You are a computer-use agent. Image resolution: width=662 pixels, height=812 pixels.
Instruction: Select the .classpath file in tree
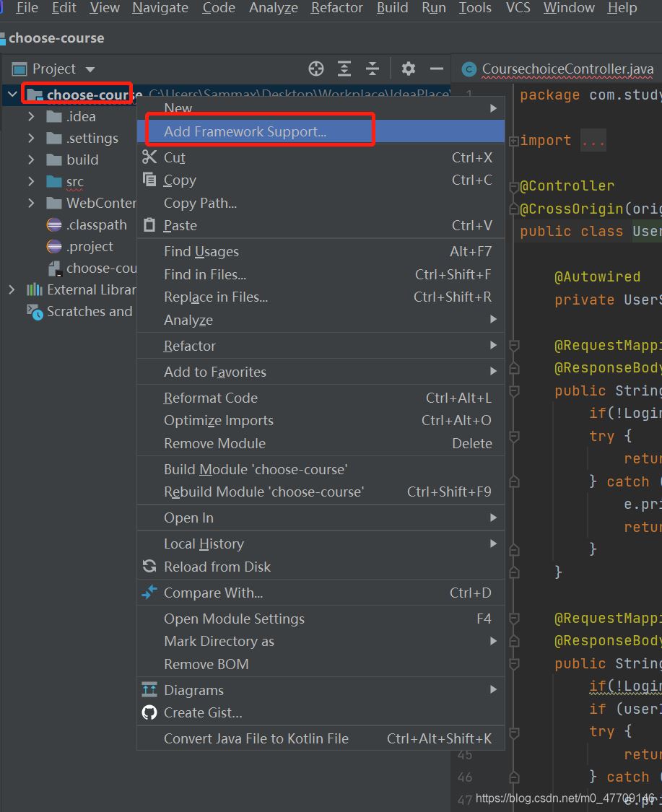(x=96, y=224)
